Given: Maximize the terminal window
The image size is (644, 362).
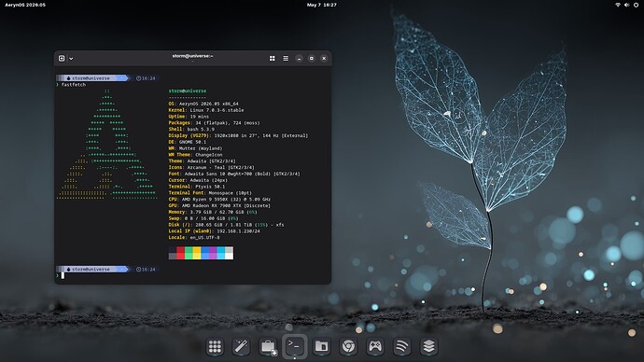Looking at the screenshot, I should point(312,58).
